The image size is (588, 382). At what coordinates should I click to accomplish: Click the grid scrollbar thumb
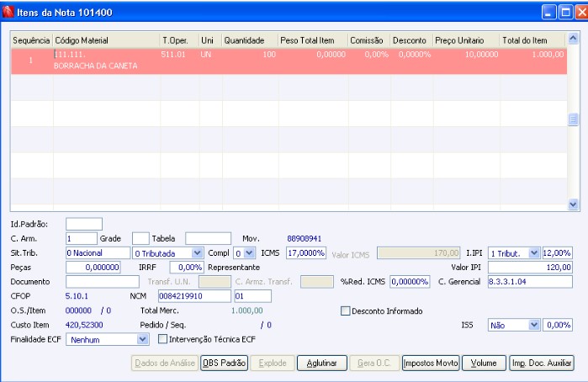(573, 119)
